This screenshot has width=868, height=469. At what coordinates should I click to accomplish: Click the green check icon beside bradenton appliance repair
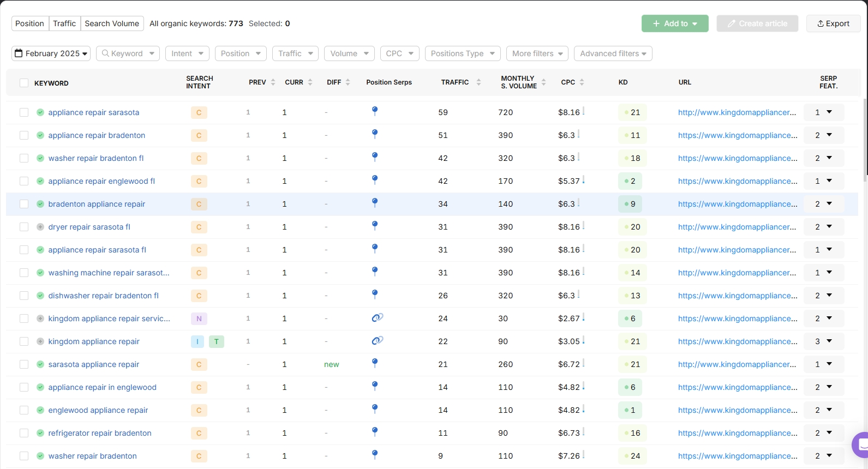point(40,204)
